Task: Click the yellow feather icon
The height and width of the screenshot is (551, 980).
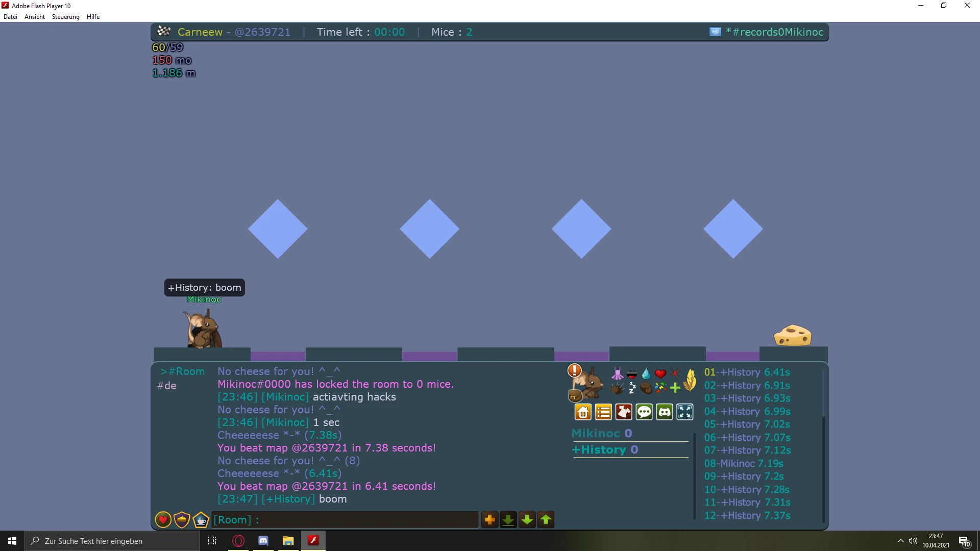Action: [690, 380]
